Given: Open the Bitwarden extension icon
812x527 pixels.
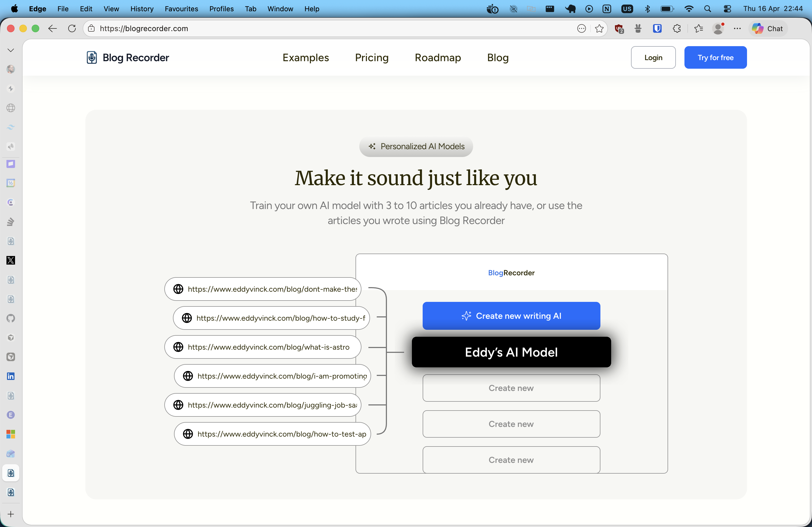Looking at the screenshot, I should click(x=657, y=29).
